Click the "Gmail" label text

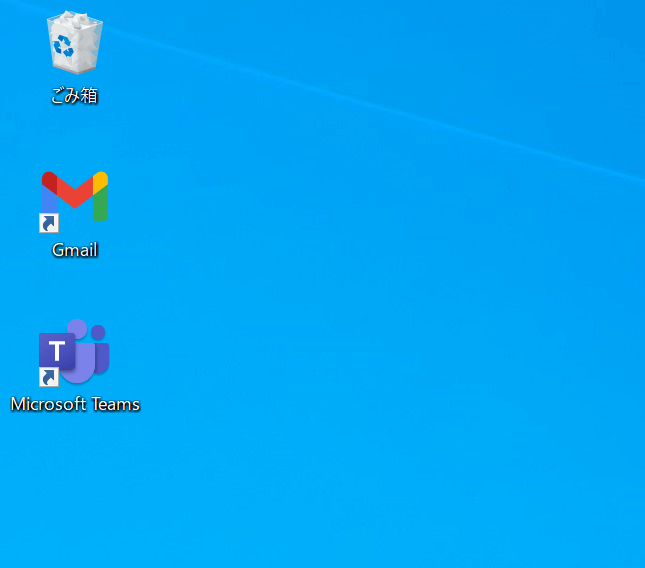(x=75, y=250)
